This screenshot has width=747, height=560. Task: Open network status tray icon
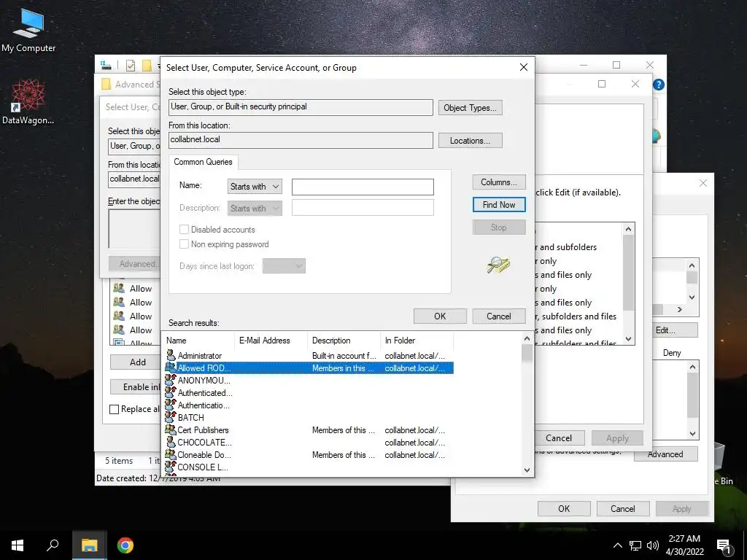(x=635, y=545)
